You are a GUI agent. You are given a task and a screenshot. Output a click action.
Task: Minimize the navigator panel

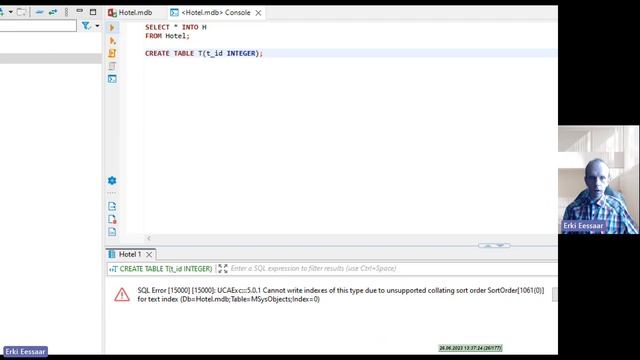80,11
